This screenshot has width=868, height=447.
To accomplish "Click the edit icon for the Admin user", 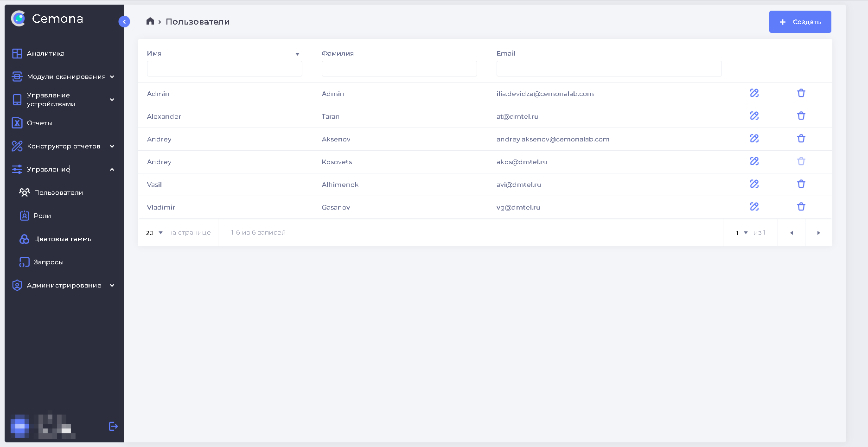I will click(754, 93).
